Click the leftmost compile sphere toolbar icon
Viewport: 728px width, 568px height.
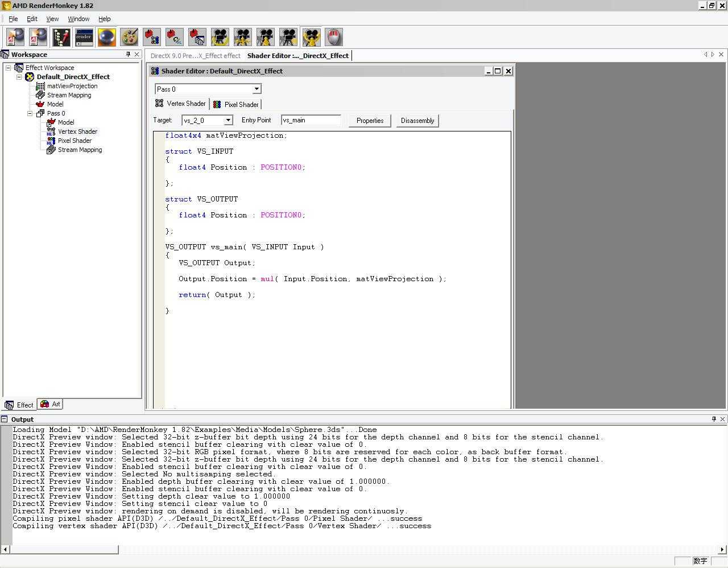click(15, 37)
